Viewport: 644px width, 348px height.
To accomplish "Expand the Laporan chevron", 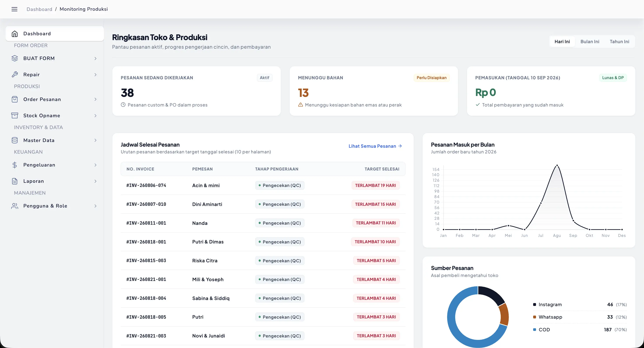I will click(x=95, y=181).
